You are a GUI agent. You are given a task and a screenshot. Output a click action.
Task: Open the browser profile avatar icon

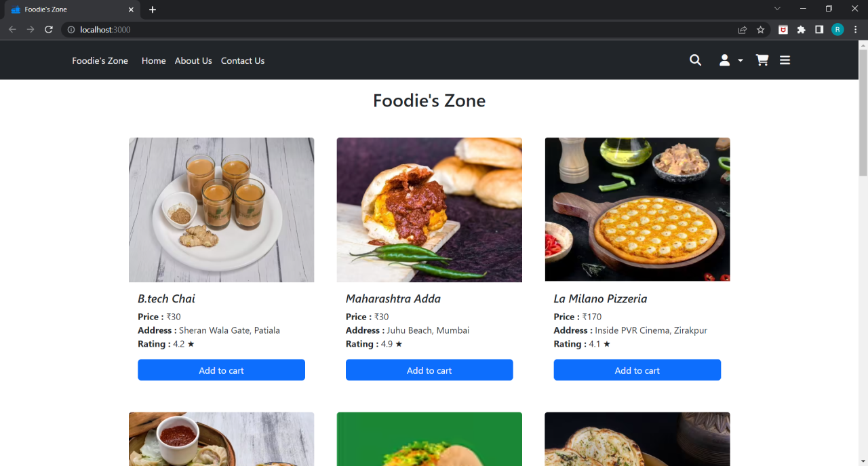(837, 29)
